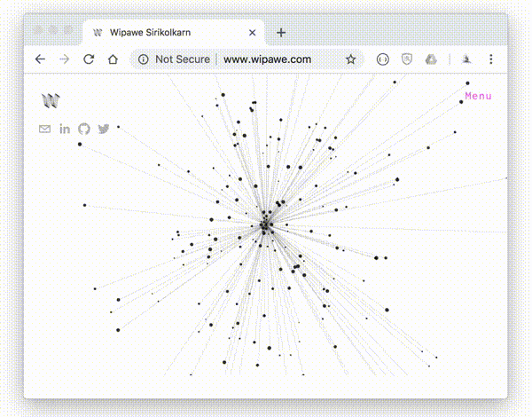Screen dimensions: 532x417
Task: Open the email envelope icon link
Action: click(x=45, y=129)
